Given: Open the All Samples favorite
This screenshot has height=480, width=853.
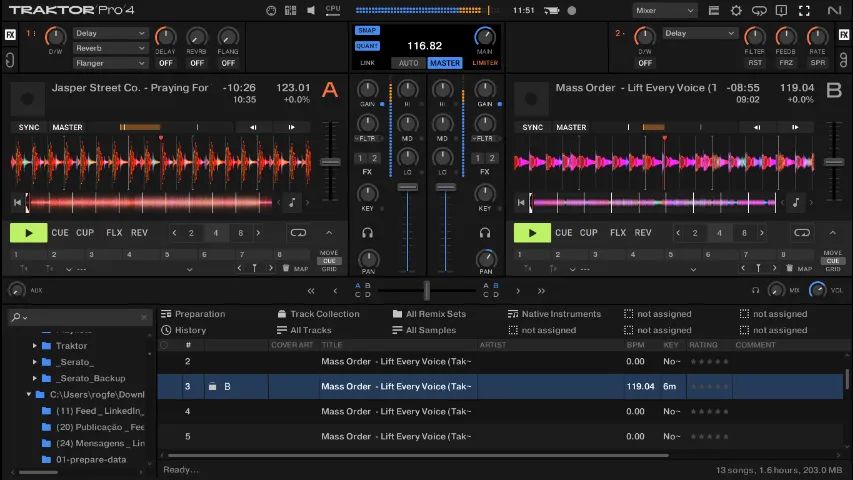Looking at the screenshot, I should point(424,330).
